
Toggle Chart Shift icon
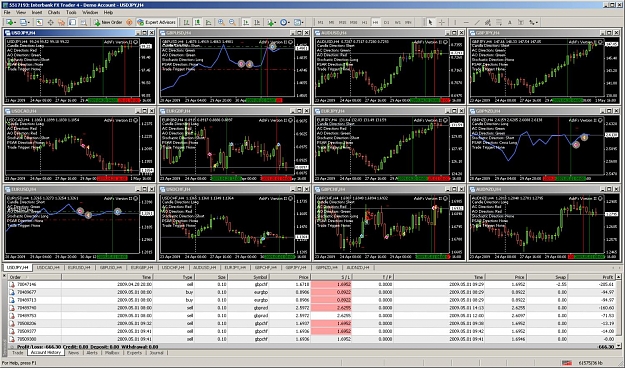(x=257, y=22)
